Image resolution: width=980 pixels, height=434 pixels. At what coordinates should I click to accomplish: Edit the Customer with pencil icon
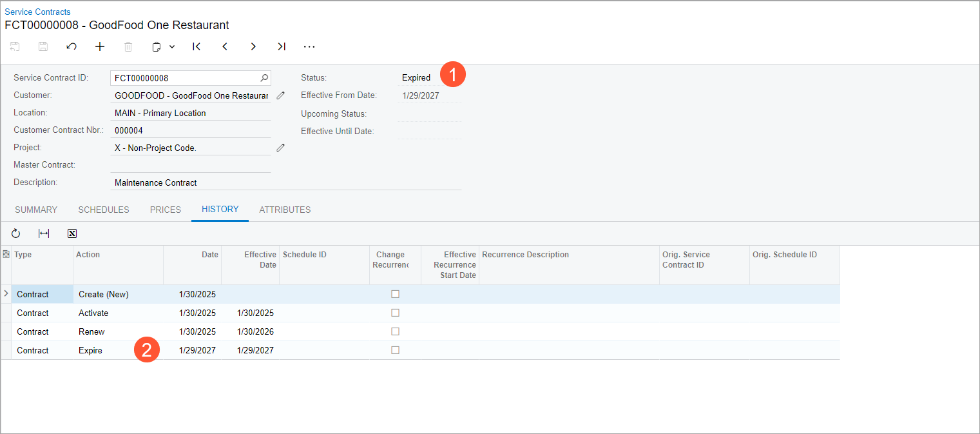click(280, 95)
